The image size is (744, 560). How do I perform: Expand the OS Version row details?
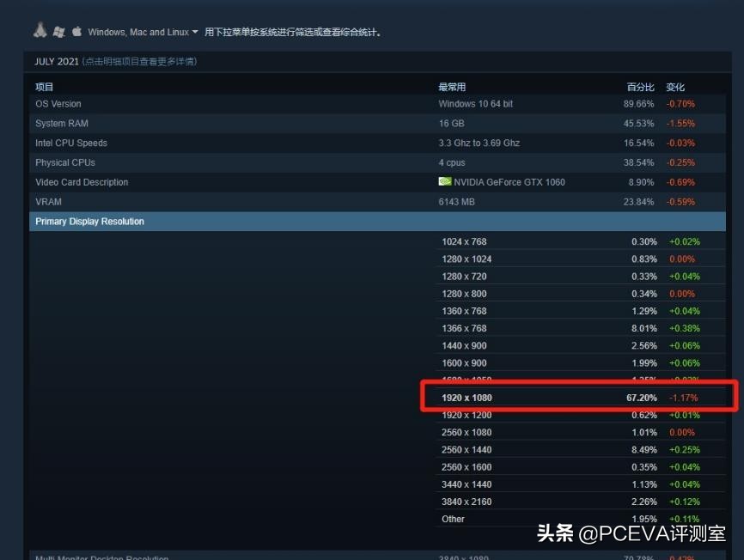(58, 103)
